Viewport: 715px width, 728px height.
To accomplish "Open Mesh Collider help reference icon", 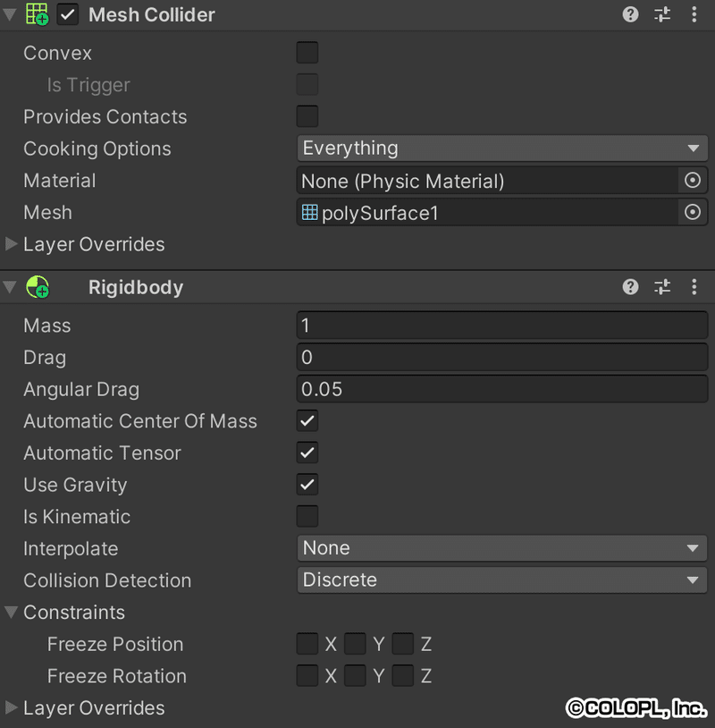I will 631,14.
